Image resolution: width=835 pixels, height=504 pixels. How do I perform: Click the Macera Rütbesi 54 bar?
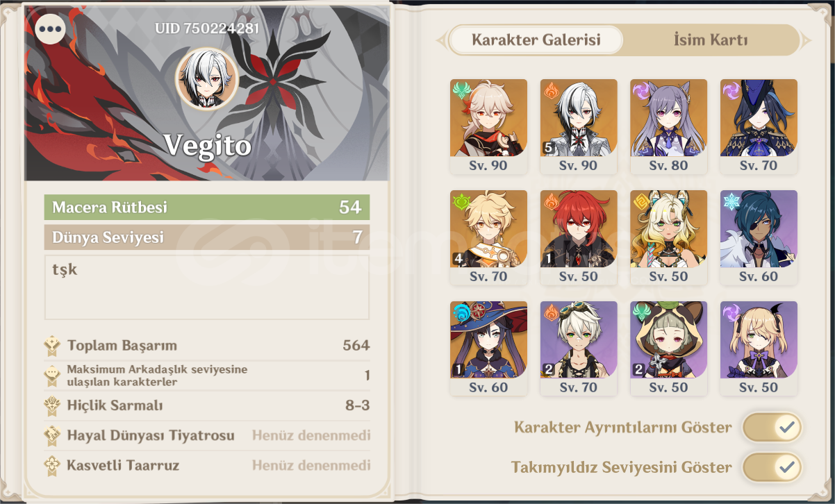[x=207, y=207]
